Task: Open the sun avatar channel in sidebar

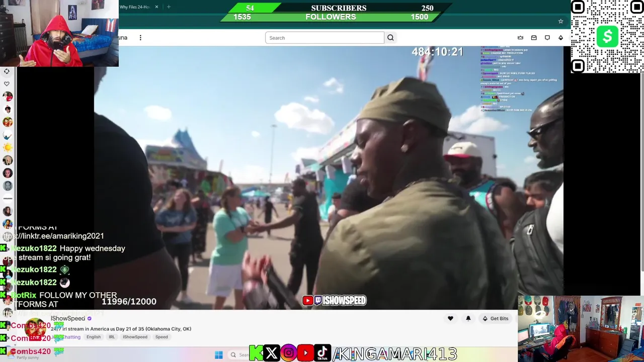Action: 7,147
